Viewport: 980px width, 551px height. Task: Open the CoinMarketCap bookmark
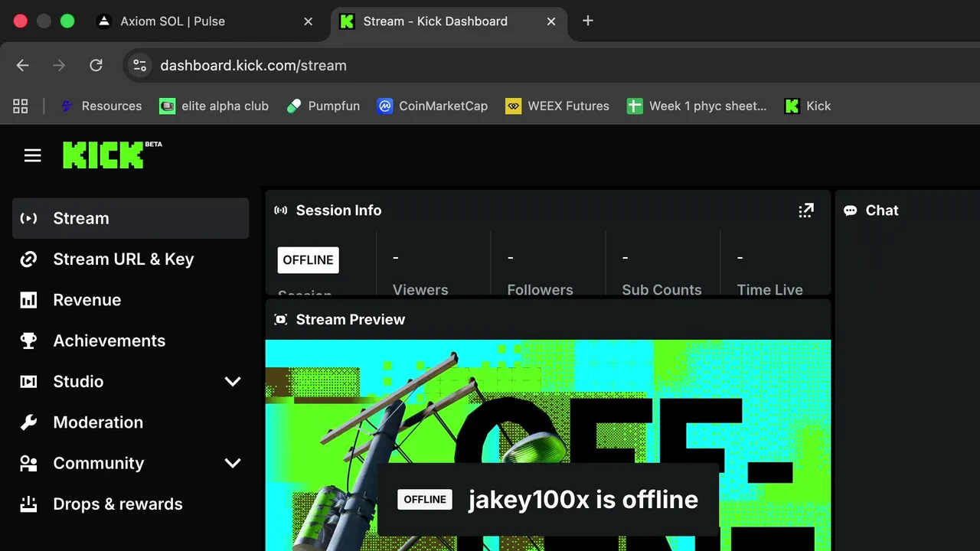pos(433,106)
